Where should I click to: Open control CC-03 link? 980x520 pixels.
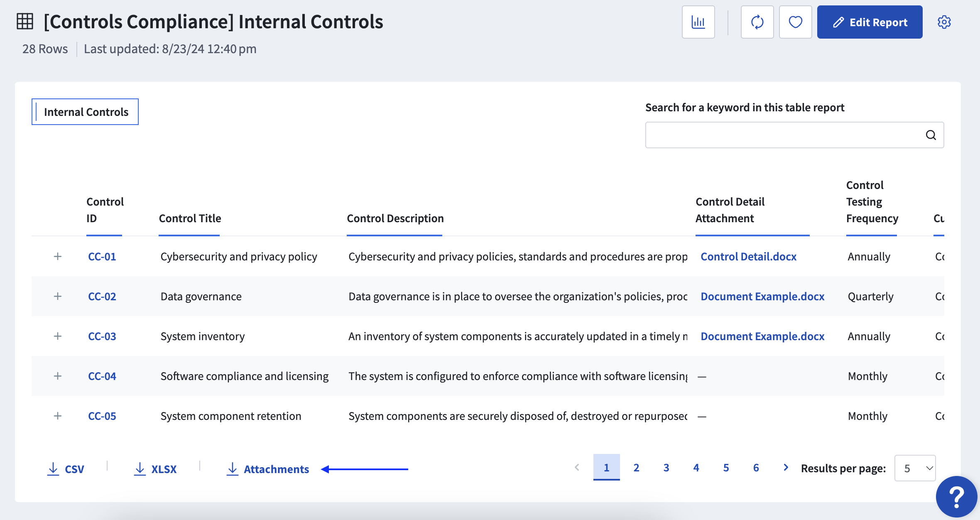[102, 336]
